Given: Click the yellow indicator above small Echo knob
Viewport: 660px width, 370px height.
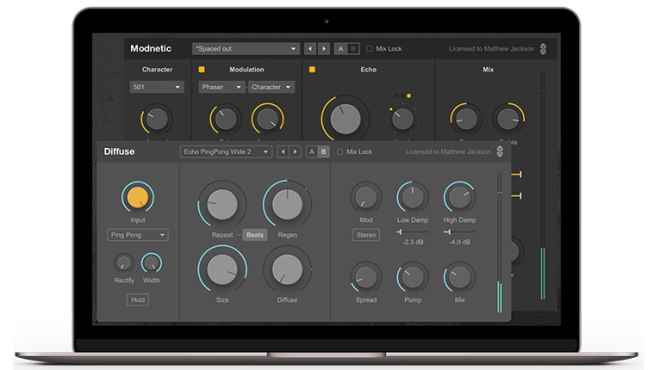Looking at the screenshot, I should pyautogui.click(x=408, y=96).
